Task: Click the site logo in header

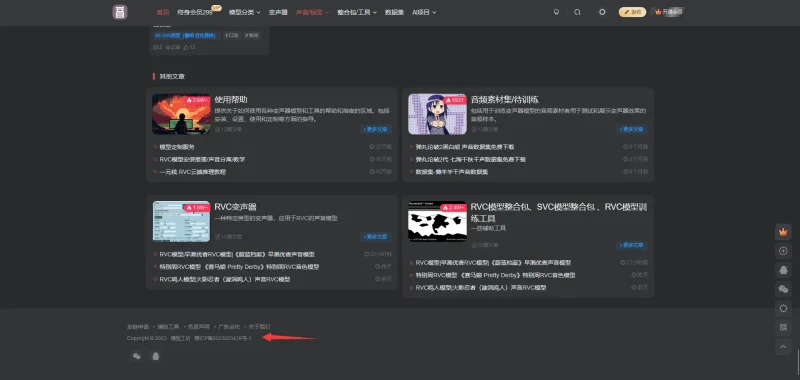Action: coord(120,12)
